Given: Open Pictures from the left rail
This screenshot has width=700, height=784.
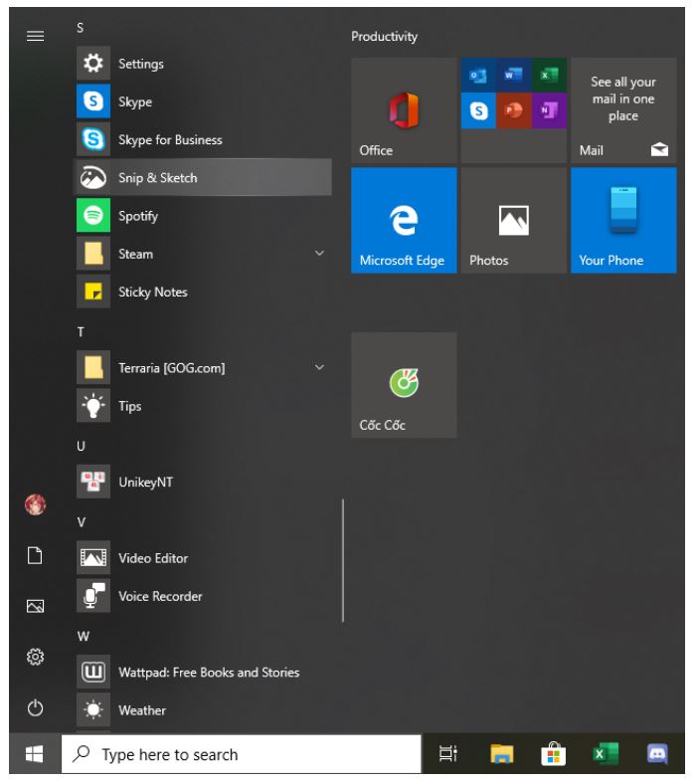Looking at the screenshot, I should point(35,607).
